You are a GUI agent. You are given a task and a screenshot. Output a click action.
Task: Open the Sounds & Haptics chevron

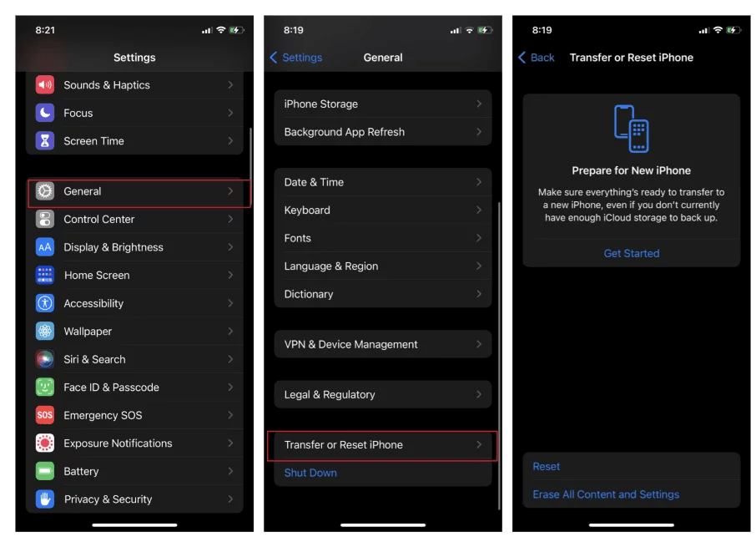click(x=230, y=85)
